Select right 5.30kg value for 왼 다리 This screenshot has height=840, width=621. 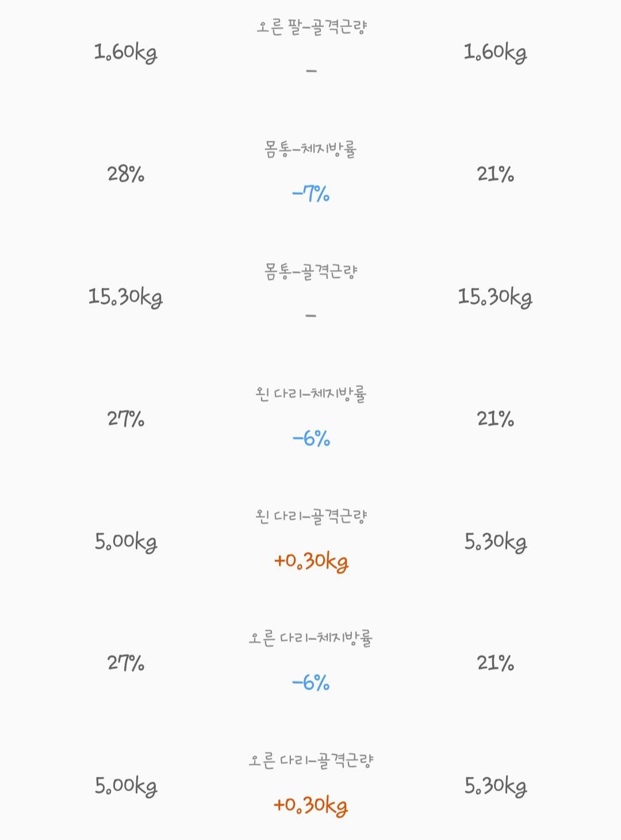click(496, 542)
